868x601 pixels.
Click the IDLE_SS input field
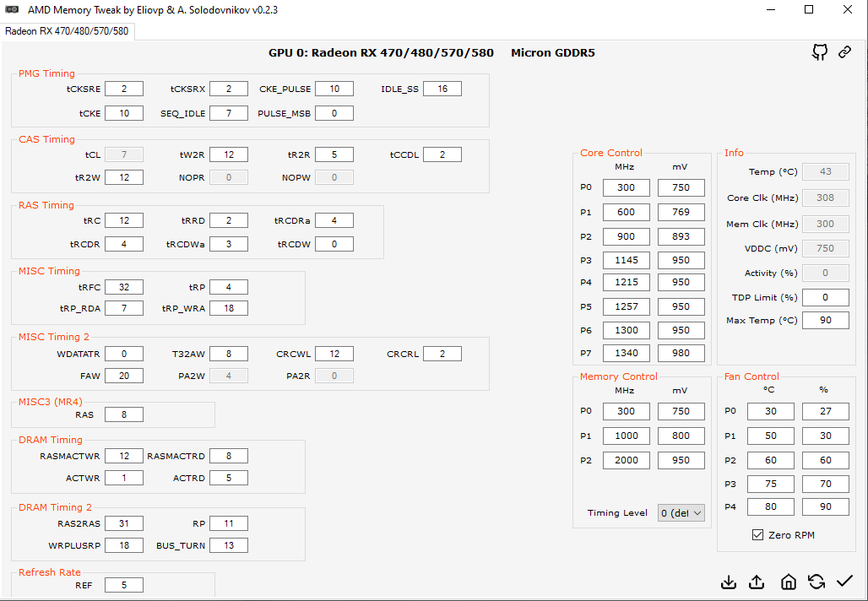442,89
